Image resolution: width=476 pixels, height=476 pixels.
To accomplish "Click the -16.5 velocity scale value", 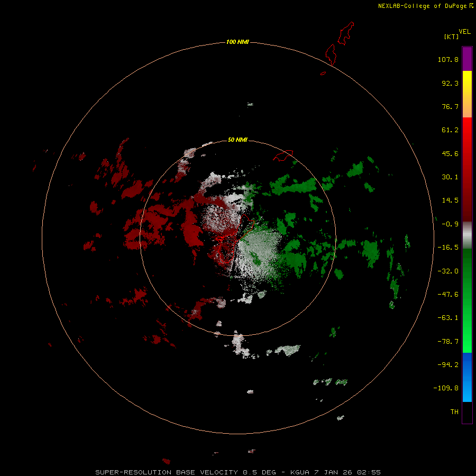I will click(448, 248).
